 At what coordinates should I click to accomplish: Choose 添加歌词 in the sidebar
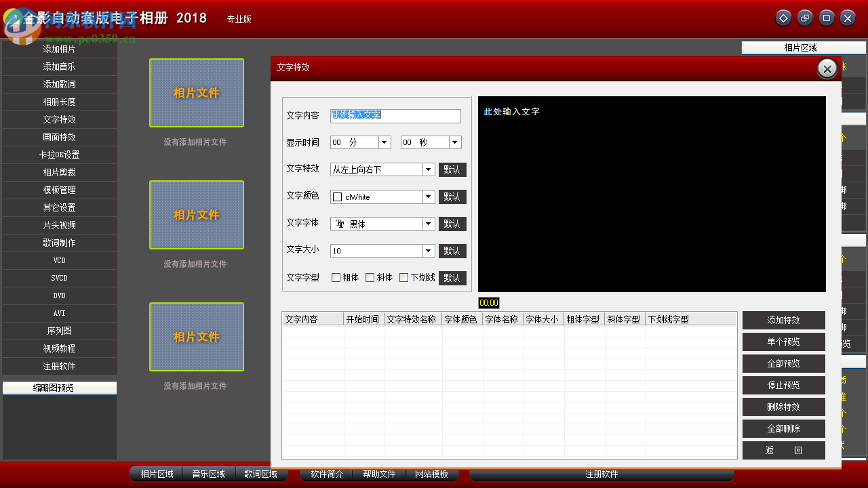(59, 84)
